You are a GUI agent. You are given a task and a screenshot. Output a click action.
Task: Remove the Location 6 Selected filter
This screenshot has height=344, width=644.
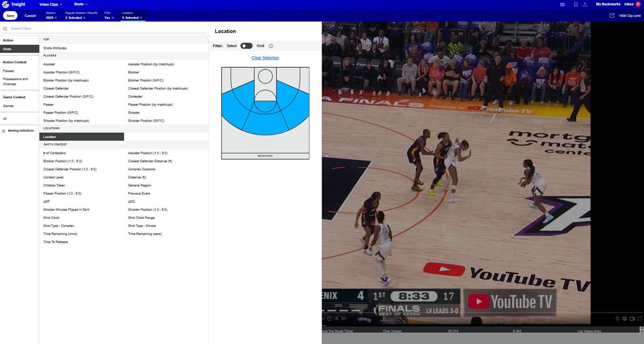(141, 18)
